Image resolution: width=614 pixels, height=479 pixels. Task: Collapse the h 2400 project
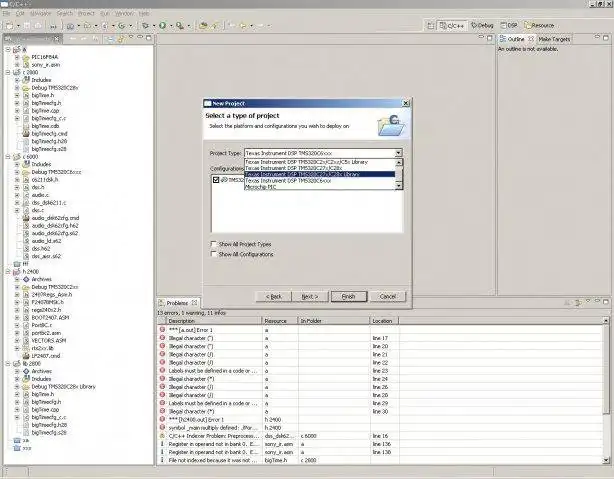8,271
